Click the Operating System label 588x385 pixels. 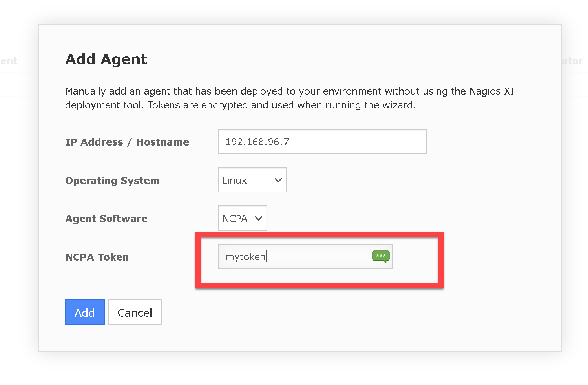tap(112, 181)
